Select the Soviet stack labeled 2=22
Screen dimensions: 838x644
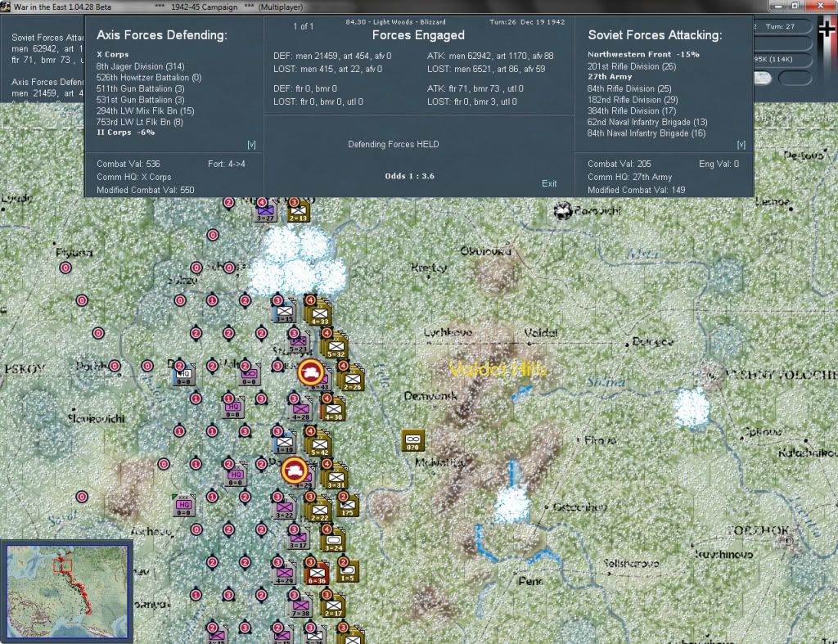pyautogui.click(x=320, y=509)
